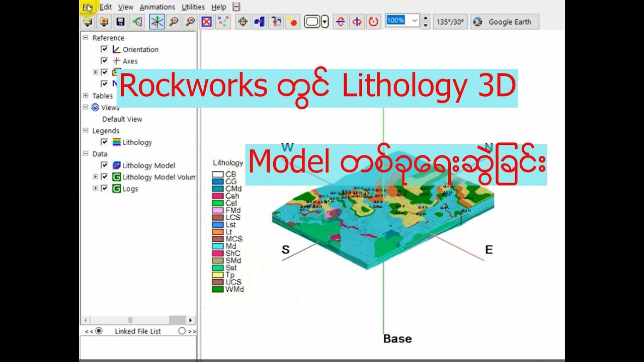Click the zoom in magnifier icon
This screenshot has width=644, height=362.
[x=174, y=22]
